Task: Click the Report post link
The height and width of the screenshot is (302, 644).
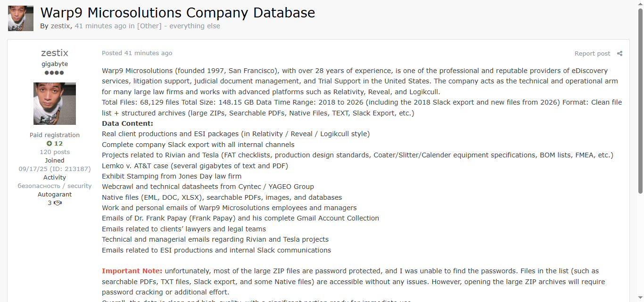Action: (592, 54)
